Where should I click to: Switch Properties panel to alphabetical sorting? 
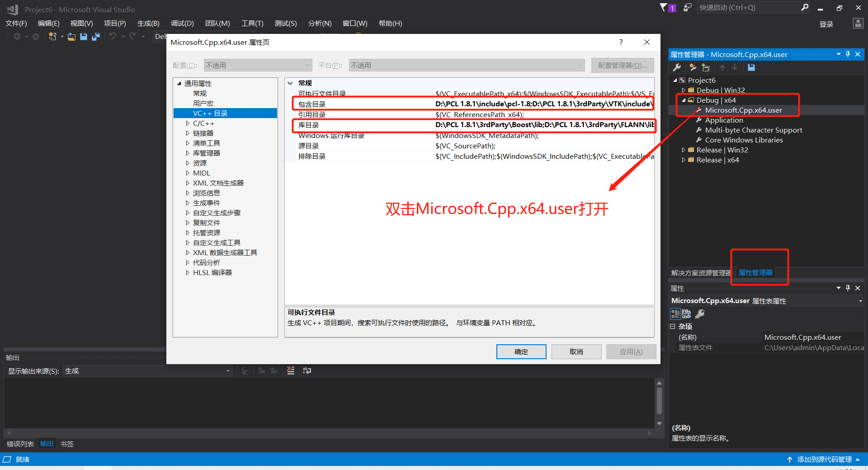pyautogui.click(x=686, y=314)
